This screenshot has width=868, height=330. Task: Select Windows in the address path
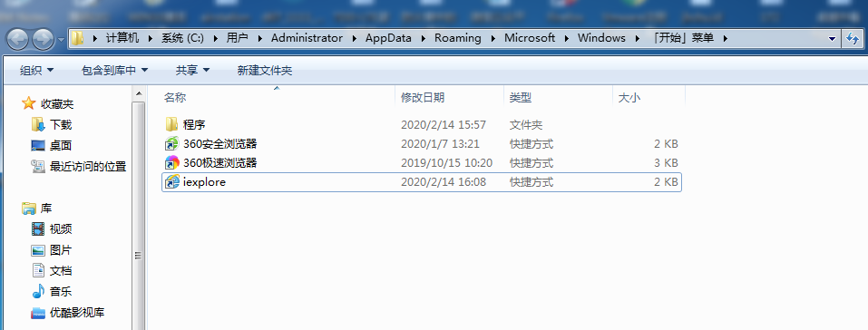(x=601, y=38)
